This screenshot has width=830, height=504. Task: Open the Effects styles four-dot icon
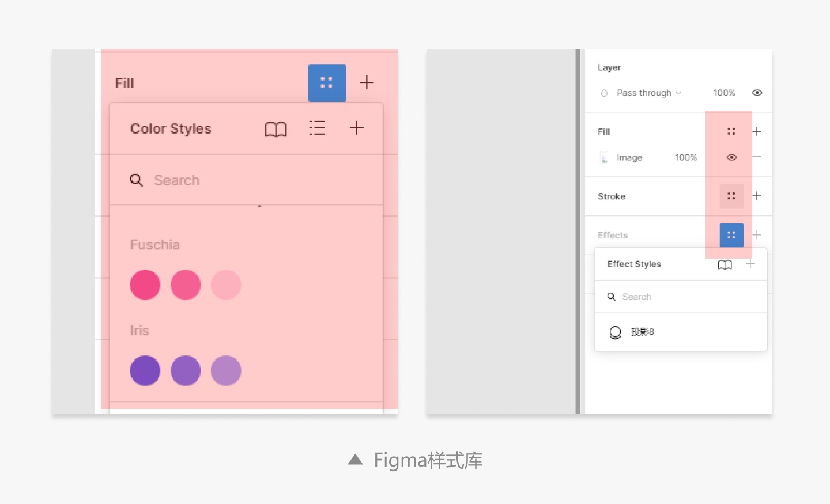point(731,235)
